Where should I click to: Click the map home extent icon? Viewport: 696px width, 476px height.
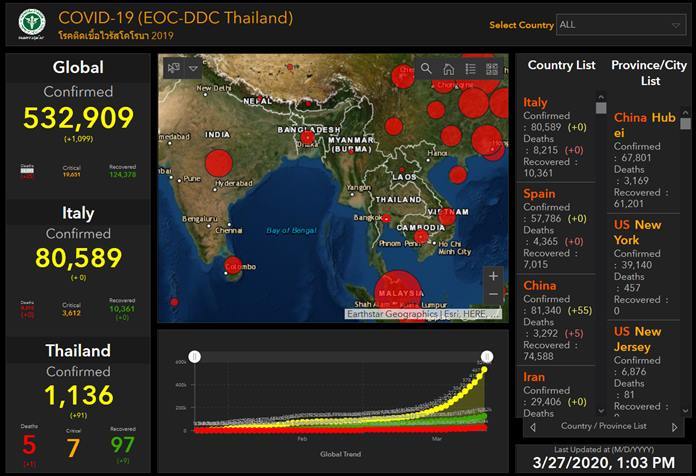(448, 69)
